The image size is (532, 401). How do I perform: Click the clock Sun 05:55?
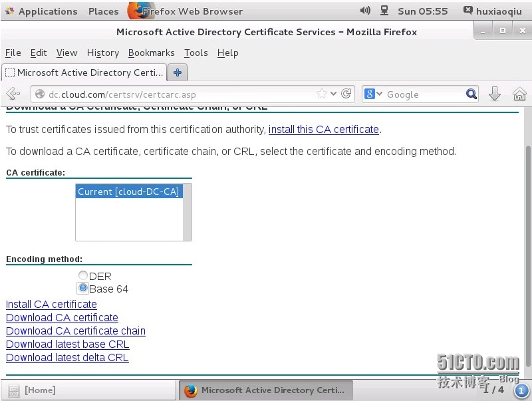(x=423, y=11)
